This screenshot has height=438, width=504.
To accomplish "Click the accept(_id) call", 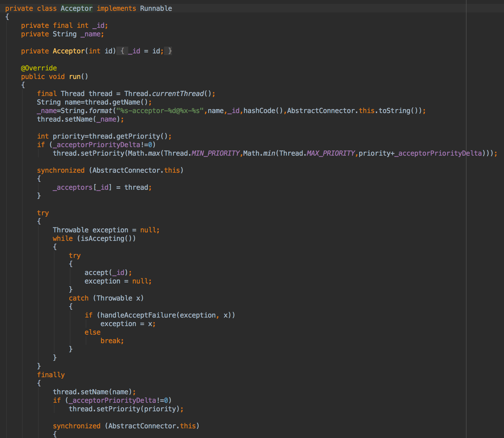I will point(106,273).
